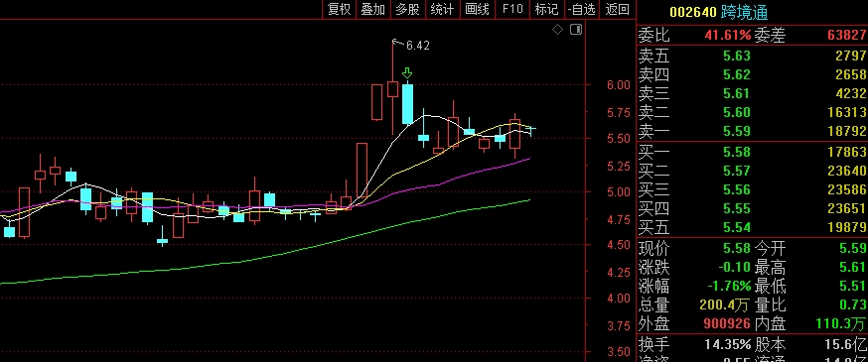Viewport: 868px width, 362px height.
Task: Click 卖一 volume 18792
Action: 847,131
